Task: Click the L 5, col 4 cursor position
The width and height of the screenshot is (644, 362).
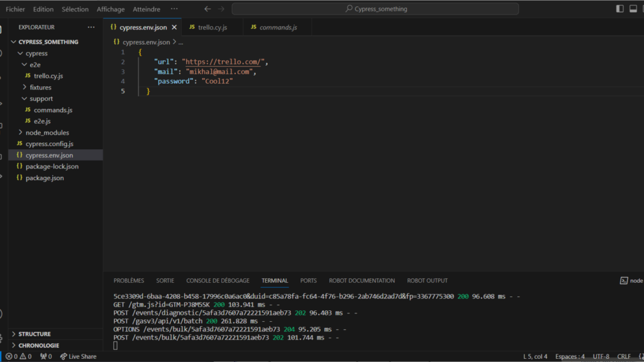Action: (535, 356)
